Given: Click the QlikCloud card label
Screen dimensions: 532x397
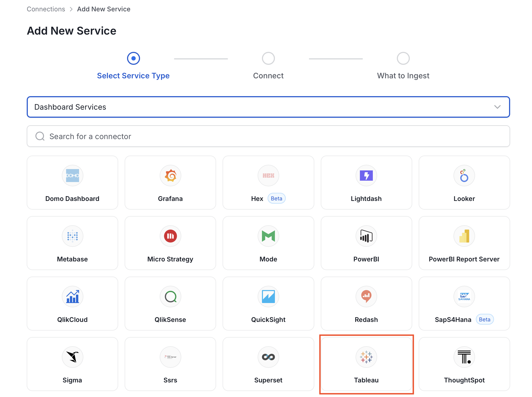Looking at the screenshot, I should [72, 319].
